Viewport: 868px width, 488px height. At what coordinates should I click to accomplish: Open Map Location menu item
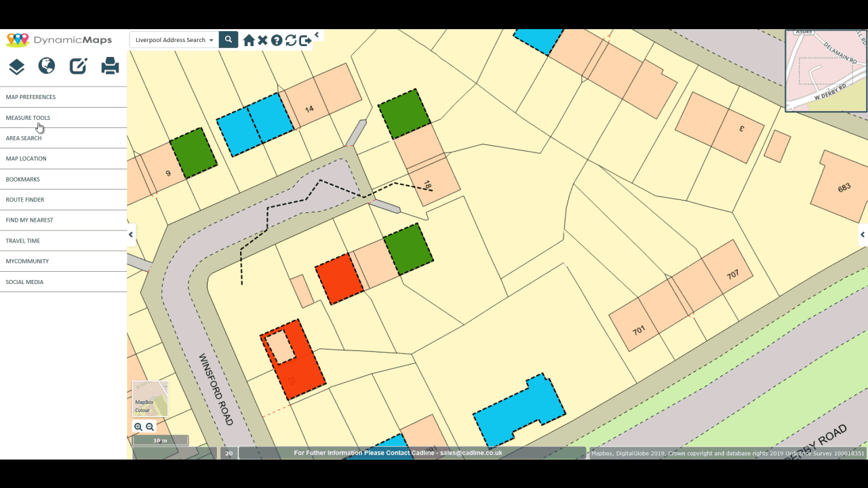click(63, 159)
